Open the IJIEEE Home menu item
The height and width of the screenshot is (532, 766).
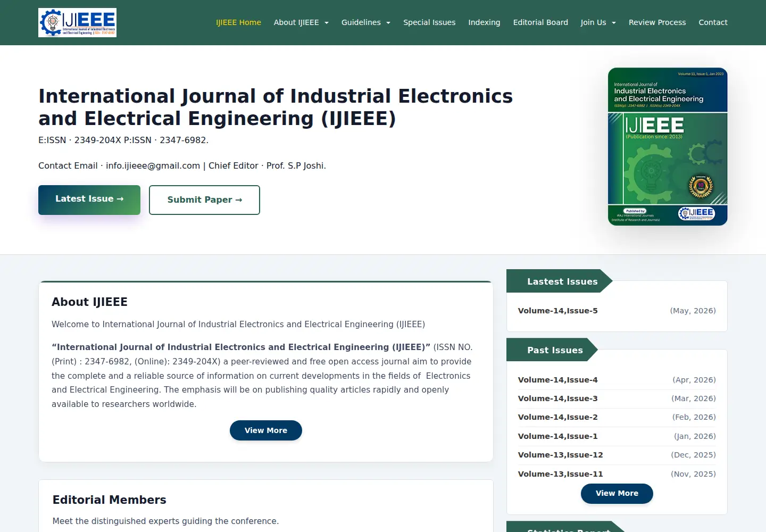238,22
